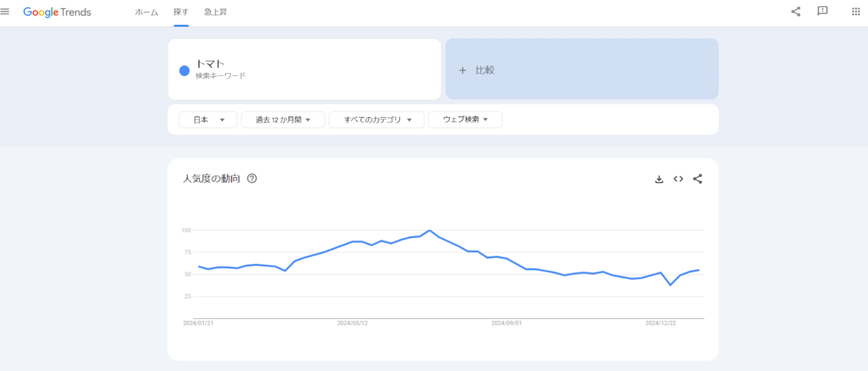Click the chart peak near 100
The image size is (868, 371).
[x=430, y=231]
